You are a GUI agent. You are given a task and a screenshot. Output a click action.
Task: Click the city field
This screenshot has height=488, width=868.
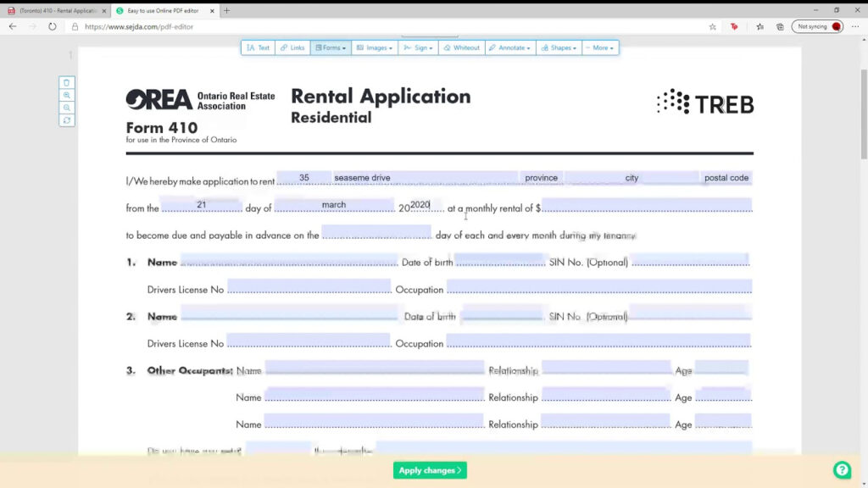point(632,178)
